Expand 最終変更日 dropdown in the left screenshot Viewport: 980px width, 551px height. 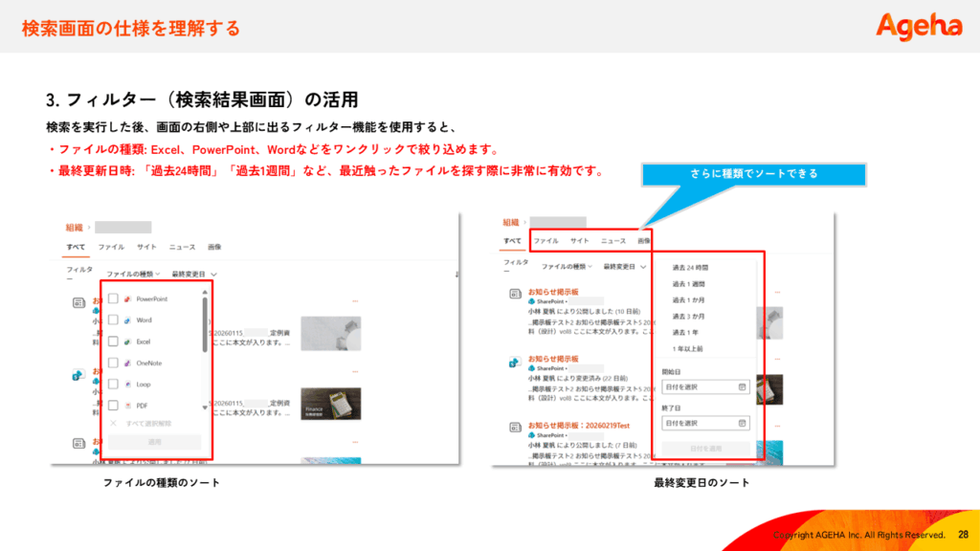194,274
